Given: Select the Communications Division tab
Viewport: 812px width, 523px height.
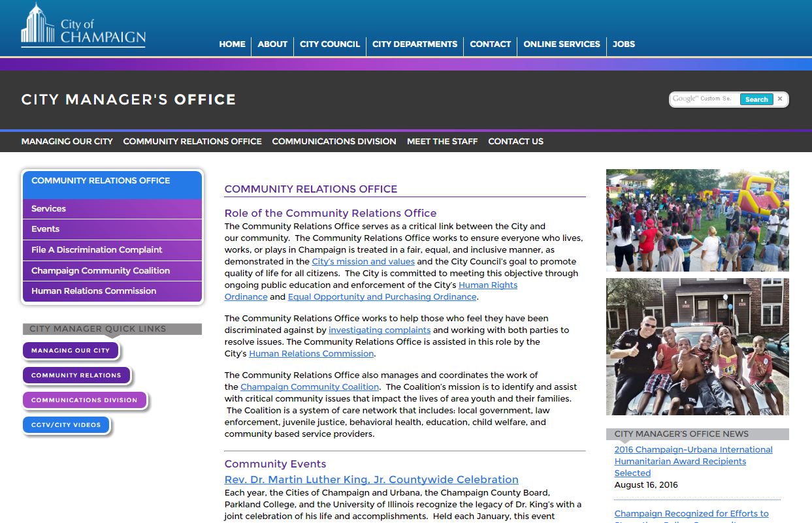Looking at the screenshot, I should coord(334,141).
